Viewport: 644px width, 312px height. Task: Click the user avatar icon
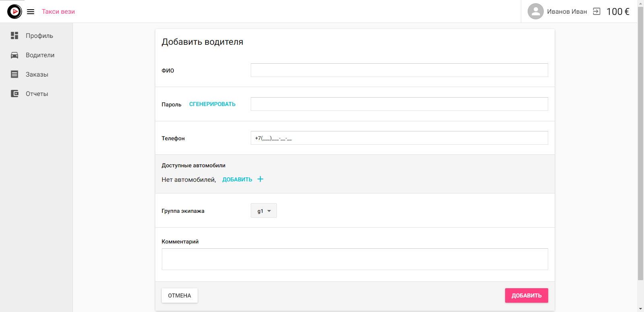coord(535,12)
